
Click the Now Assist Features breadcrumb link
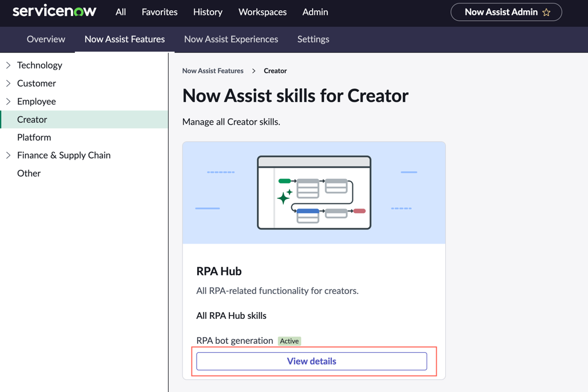pyautogui.click(x=212, y=71)
